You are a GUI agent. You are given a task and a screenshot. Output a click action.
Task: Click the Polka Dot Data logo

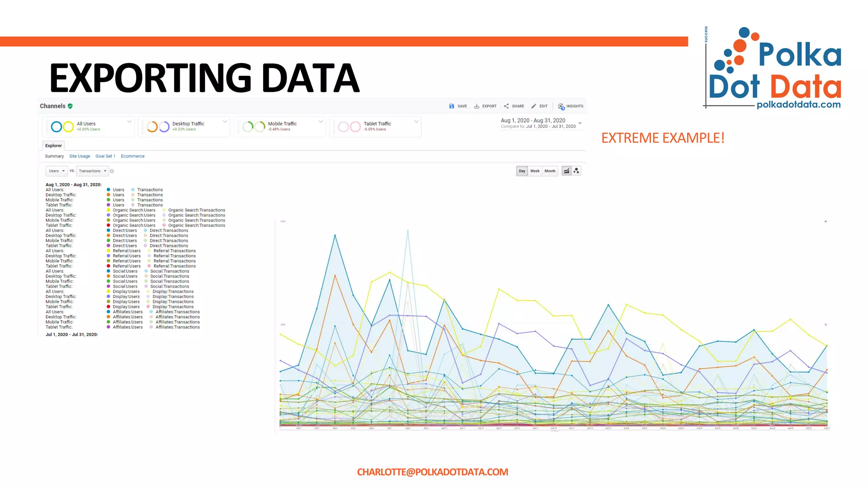(773, 68)
